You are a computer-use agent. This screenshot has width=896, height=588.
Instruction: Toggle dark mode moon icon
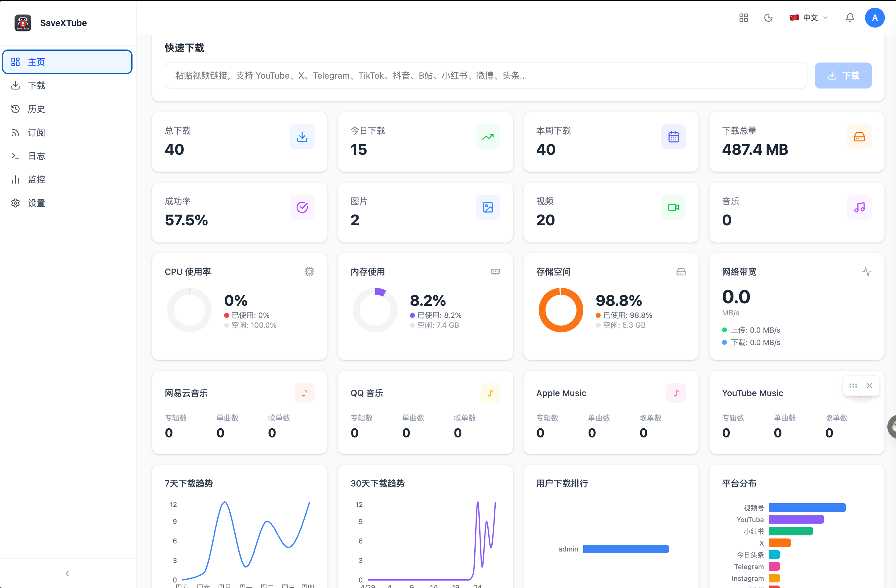(768, 18)
